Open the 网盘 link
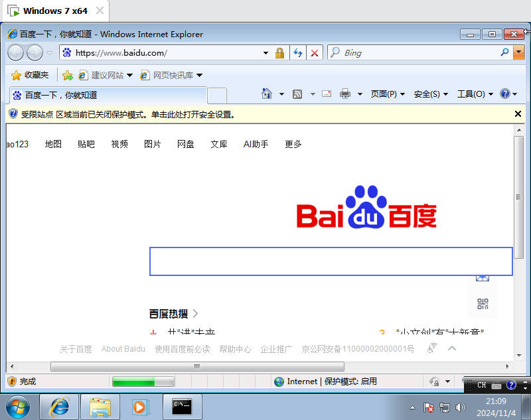The image size is (531, 420). [186, 144]
